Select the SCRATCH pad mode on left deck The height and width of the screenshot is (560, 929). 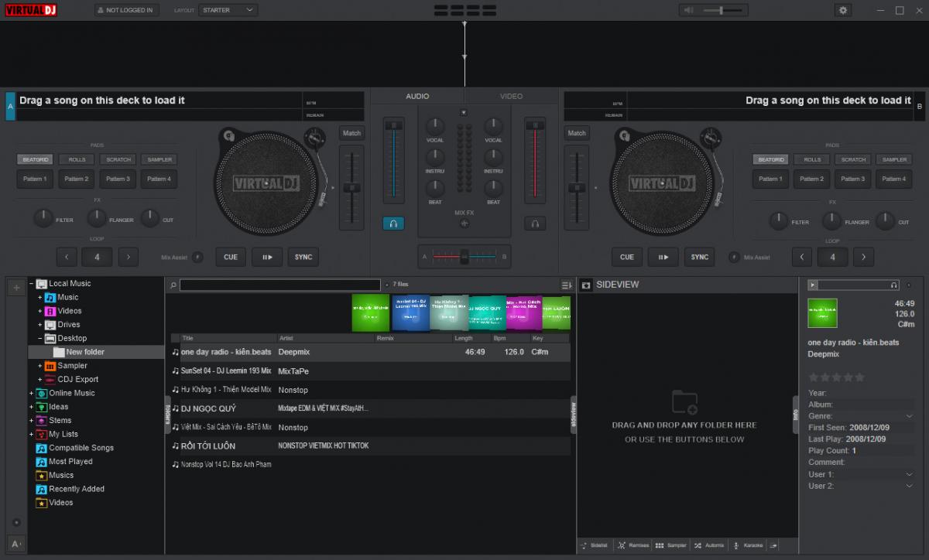point(118,159)
